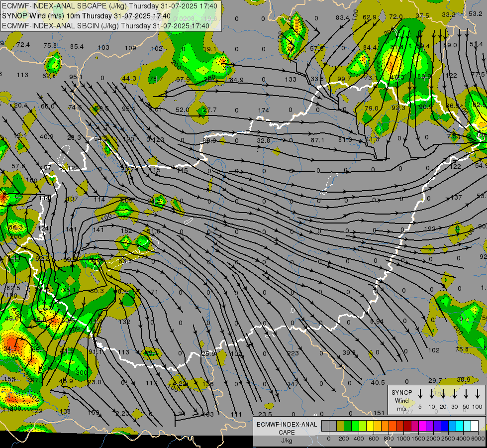Click the SYNOP label in the wind legend

click(401, 393)
